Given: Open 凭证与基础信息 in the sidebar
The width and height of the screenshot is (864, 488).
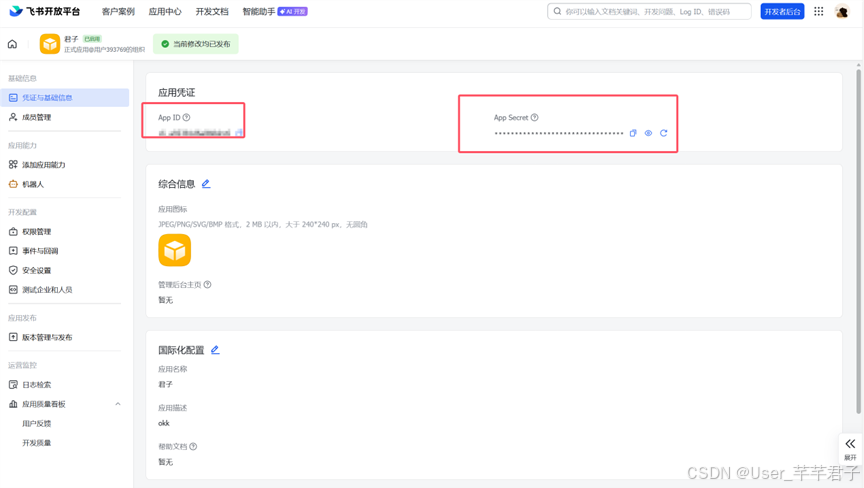Looking at the screenshot, I should pos(65,97).
